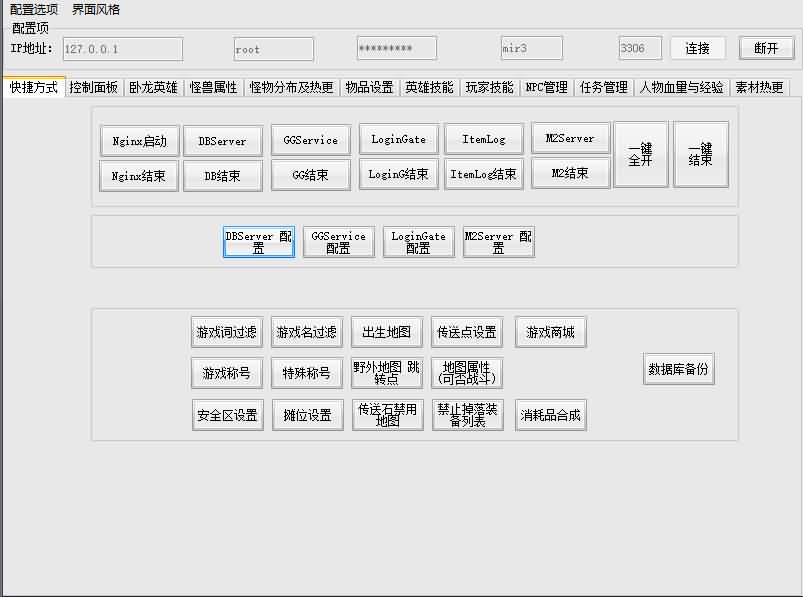The height and width of the screenshot is (597, 803).
Task: Open the 界面风格 interface style menu
Action: (93, 8)
